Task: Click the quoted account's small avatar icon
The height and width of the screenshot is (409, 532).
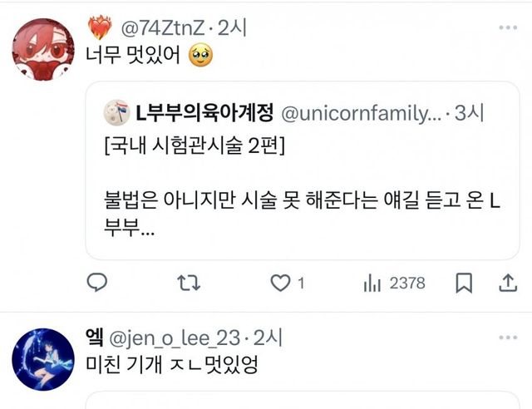Action: [x=115, y=111]
